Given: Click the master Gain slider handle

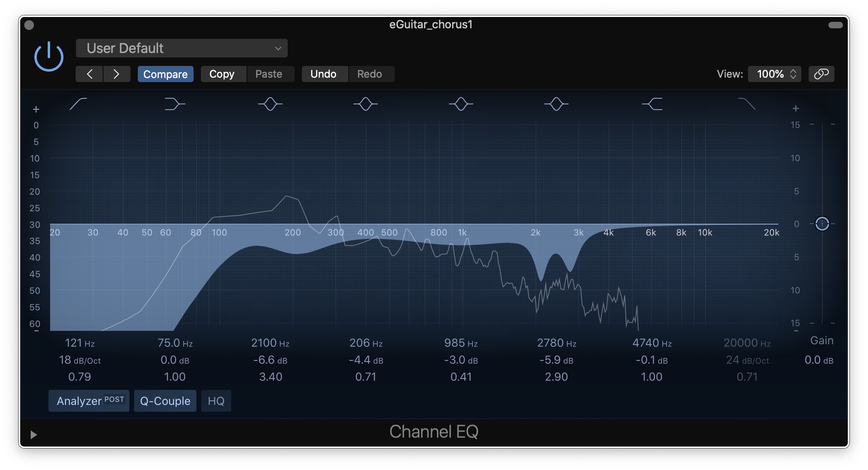Looking at the screenshot, I should pos(822,224).
